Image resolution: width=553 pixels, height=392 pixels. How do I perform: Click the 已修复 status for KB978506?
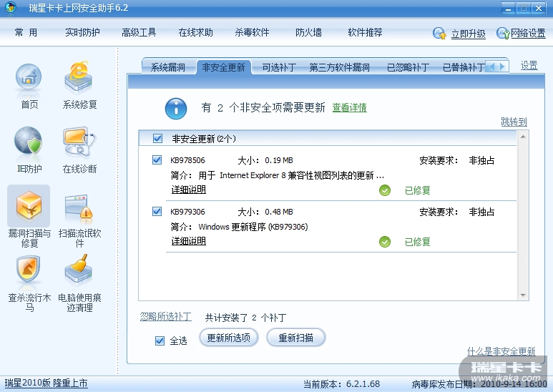pyautogui.click(x=417, y=190)
